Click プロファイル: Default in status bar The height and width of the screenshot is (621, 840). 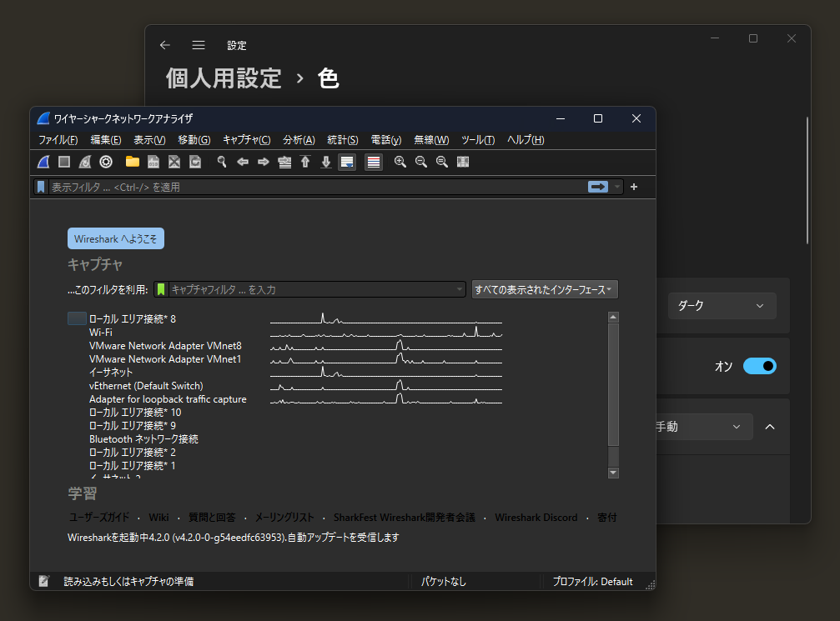click(592, 581)
